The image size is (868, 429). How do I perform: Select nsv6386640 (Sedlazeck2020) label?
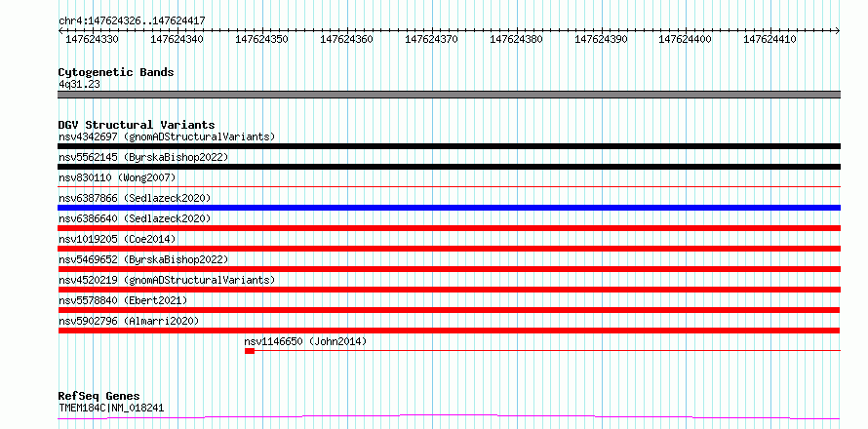135,218
